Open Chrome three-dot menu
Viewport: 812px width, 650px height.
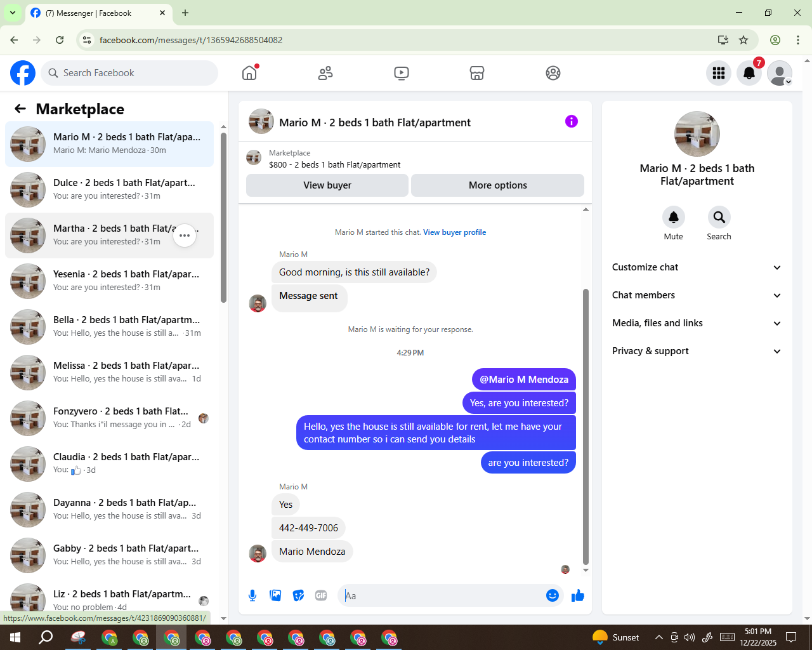point(798,40)
